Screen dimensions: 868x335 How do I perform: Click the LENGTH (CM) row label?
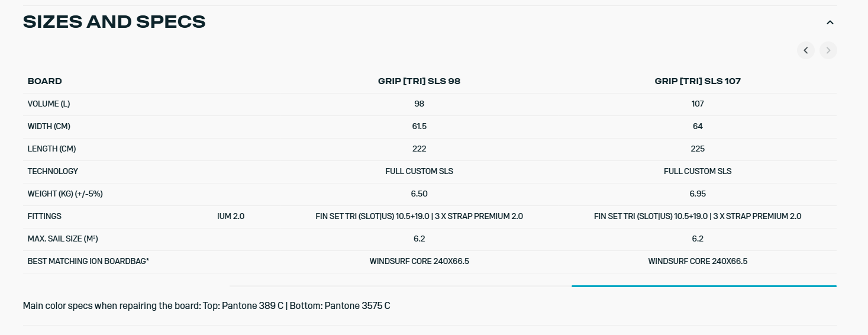point(51,149)
